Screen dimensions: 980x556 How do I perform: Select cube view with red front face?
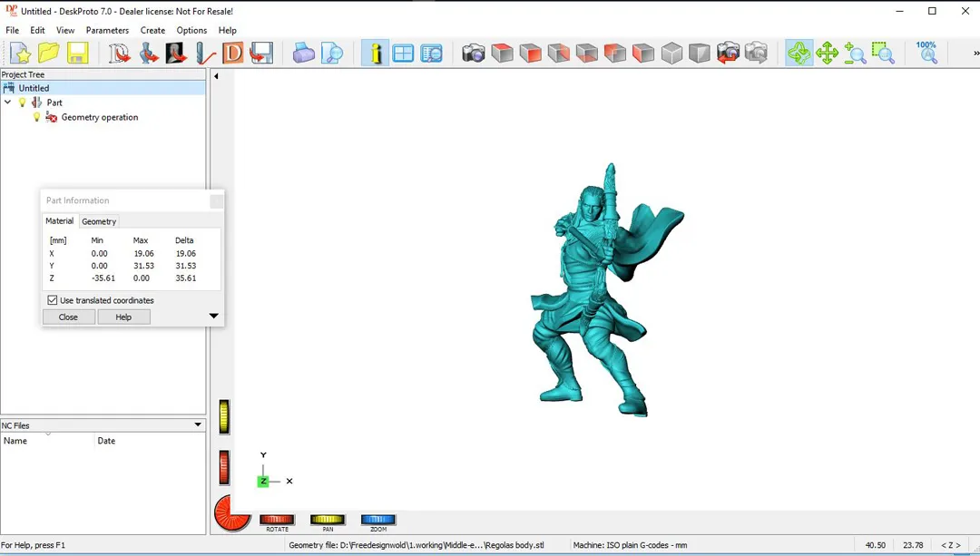click(x=531, y=54)
